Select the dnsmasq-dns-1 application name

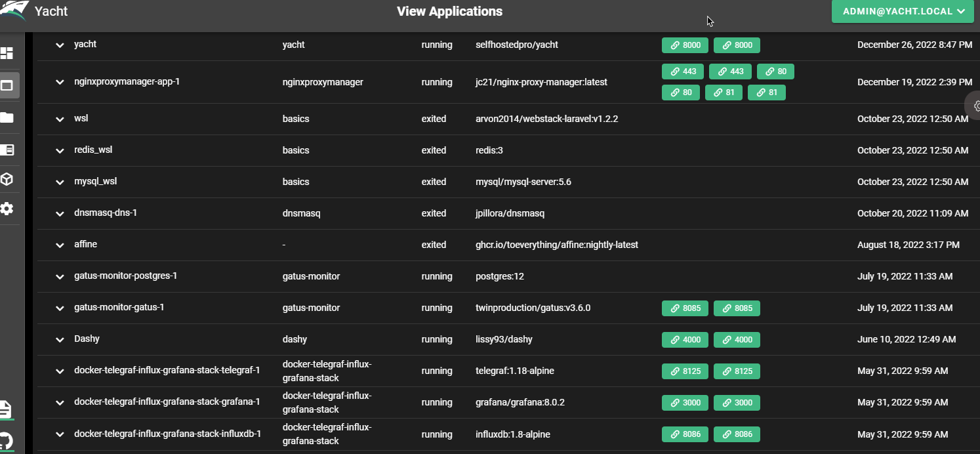pyautogui.click(x=105, y=213)
